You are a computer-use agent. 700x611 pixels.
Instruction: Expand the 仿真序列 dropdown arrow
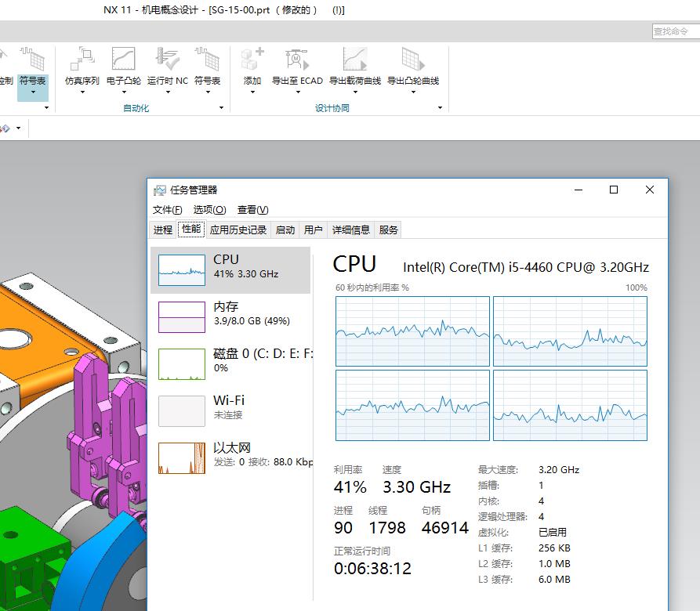(82, 92)
